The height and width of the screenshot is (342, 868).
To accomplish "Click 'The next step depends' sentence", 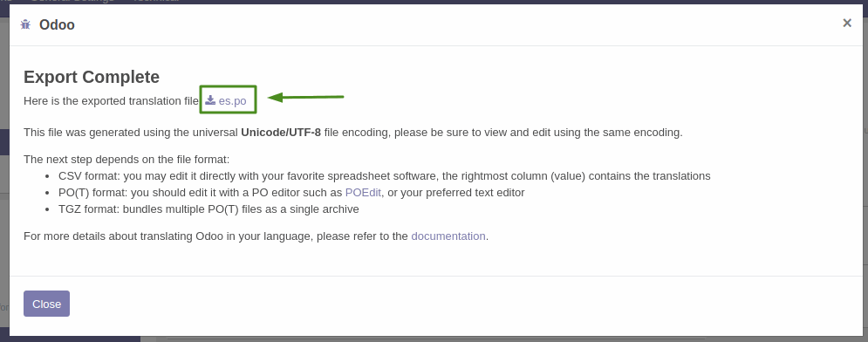I will tap(126, 160).
